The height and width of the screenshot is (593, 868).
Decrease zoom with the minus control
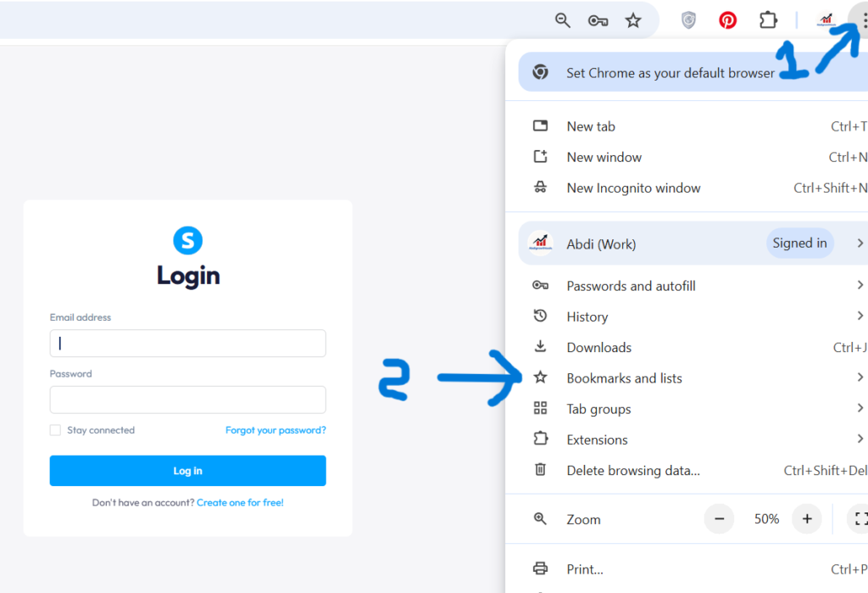719,518
